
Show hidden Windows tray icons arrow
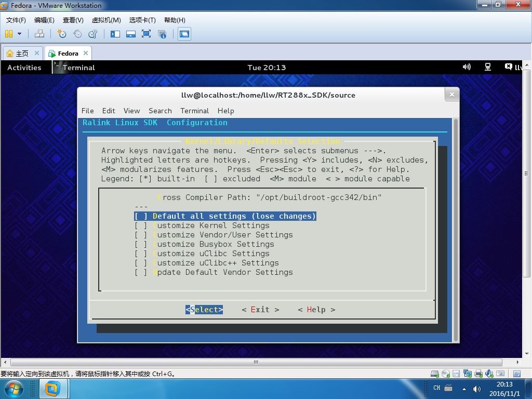point(464,389)
